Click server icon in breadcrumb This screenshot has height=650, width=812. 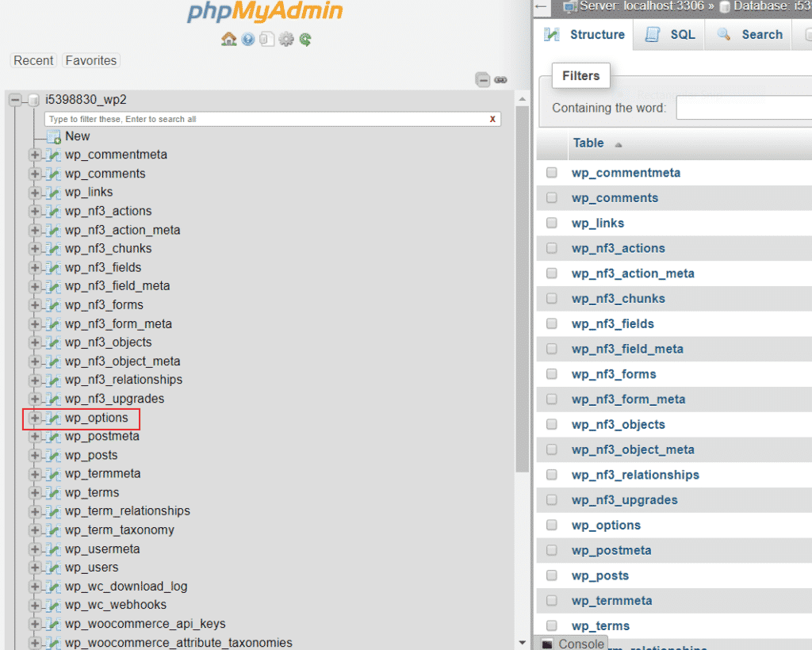coord(570,6)
